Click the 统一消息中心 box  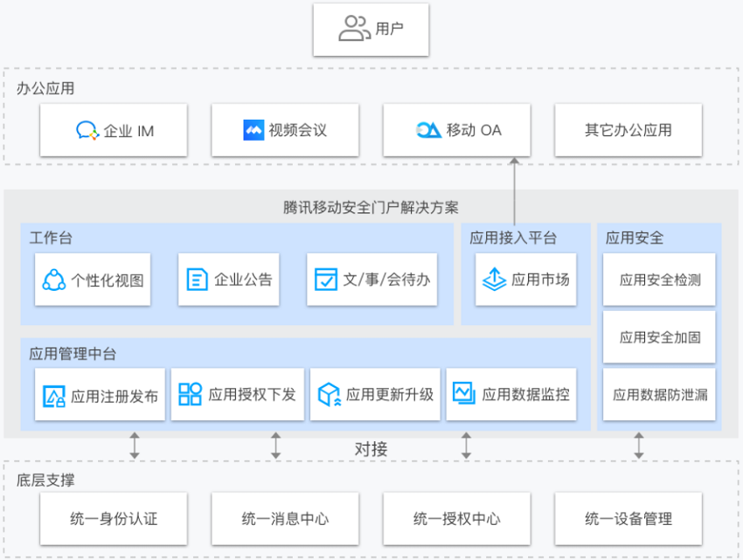pos(285,519)
